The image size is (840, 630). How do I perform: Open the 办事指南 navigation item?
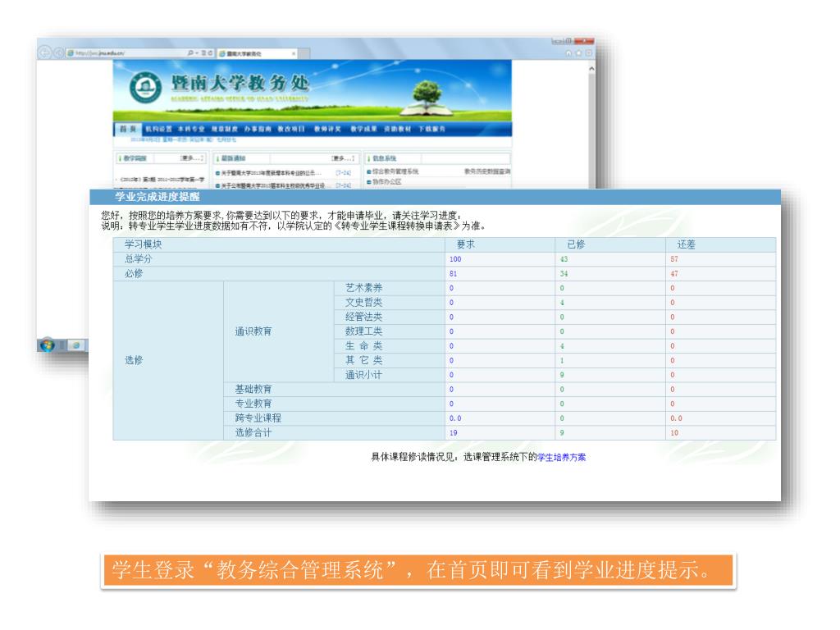click(258, 129)
